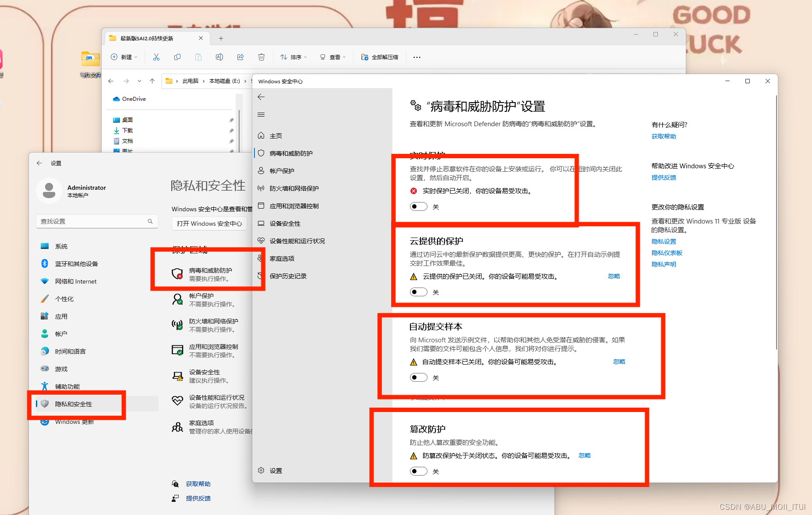
Task: Click 忽略 next to 防篡改保护 warning
Action: pyautogui.click(x=585, y=455)
